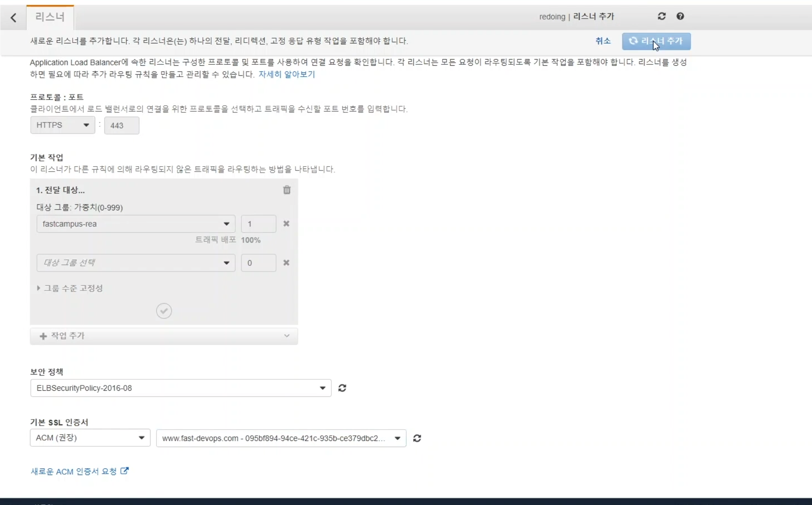The height and width of the screenshot is (505, 812).
Task: Click the 취소 cancel link
Action: (x=603, y=41)
